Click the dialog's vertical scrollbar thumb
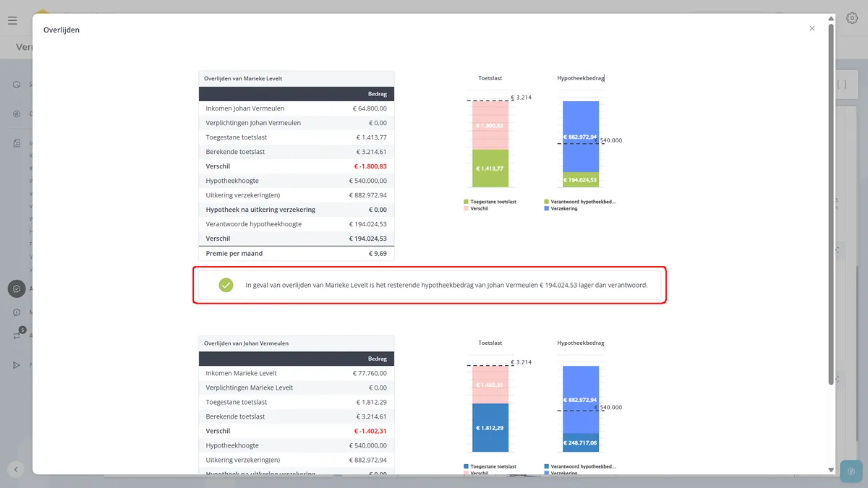The width and height of the screenshot is (868, 488). [831, 204]
